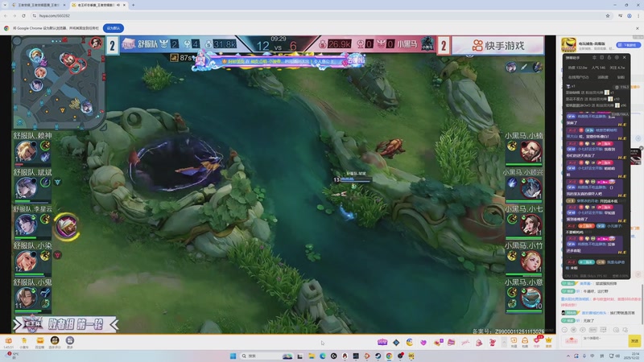This screenshot has height=362, width=644.
Task: Click the address bar showing huya.com
Action: click(320, 15)
